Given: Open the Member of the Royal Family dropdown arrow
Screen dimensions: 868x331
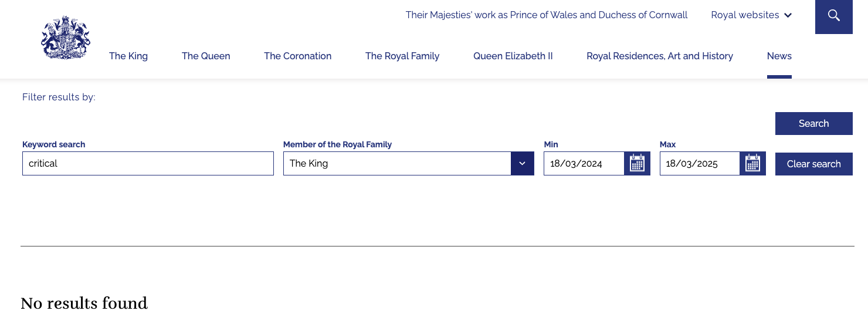Looking at the screenshot, I should coord(523,164).
